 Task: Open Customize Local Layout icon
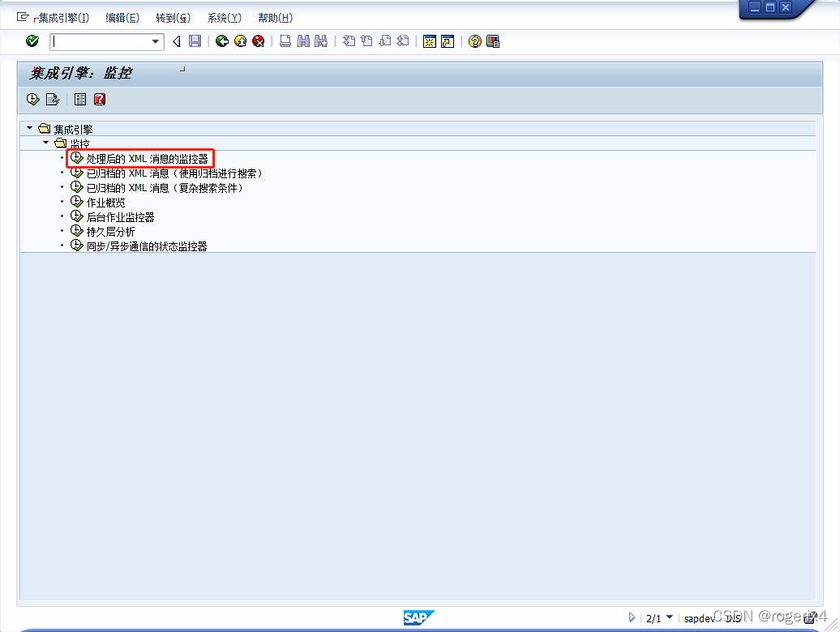493,41
